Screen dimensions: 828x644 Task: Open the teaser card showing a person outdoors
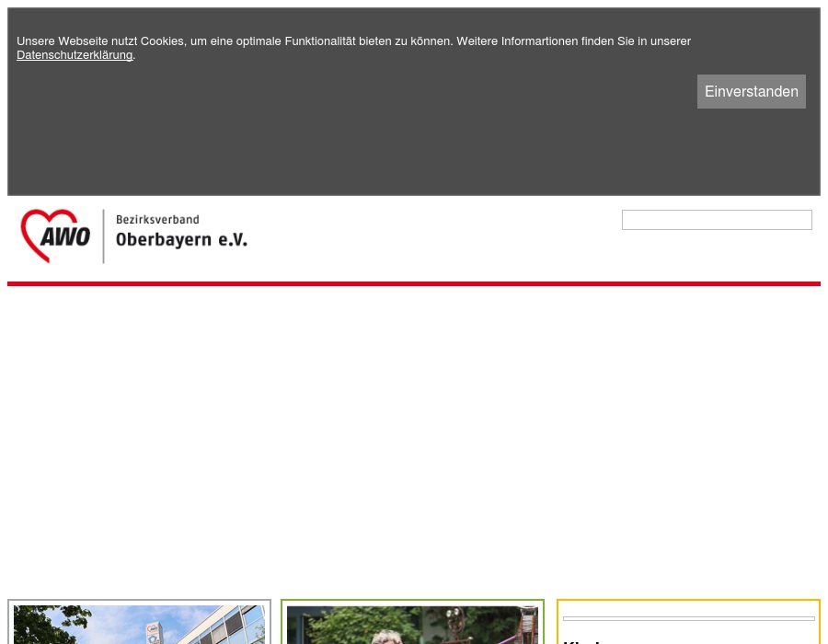point(412,626)
